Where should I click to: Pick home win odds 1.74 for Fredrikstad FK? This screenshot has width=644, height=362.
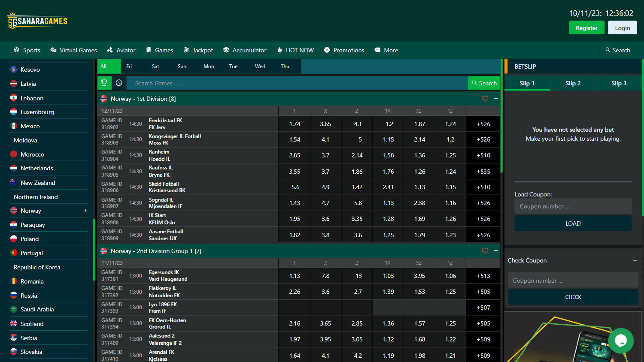pyautogui.click(x=295, y=124)
